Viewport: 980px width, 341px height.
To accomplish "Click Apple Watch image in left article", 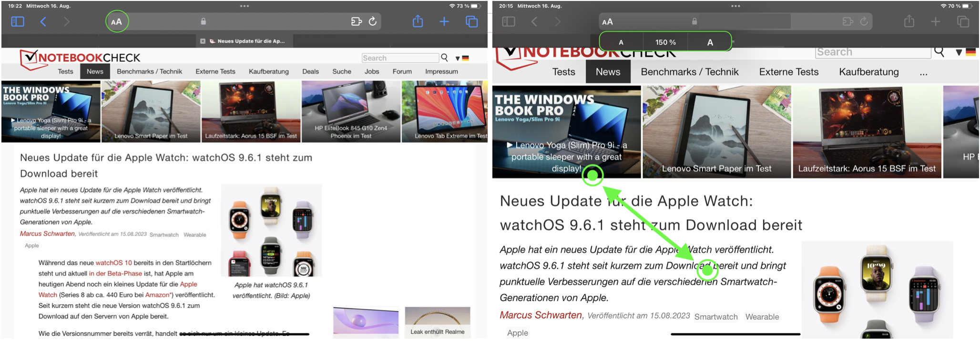I will pos(271,231).
